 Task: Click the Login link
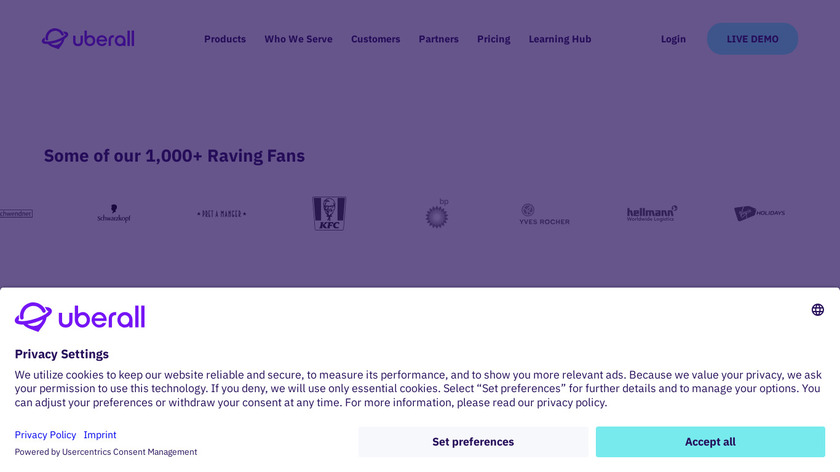[x=673, y=39]
